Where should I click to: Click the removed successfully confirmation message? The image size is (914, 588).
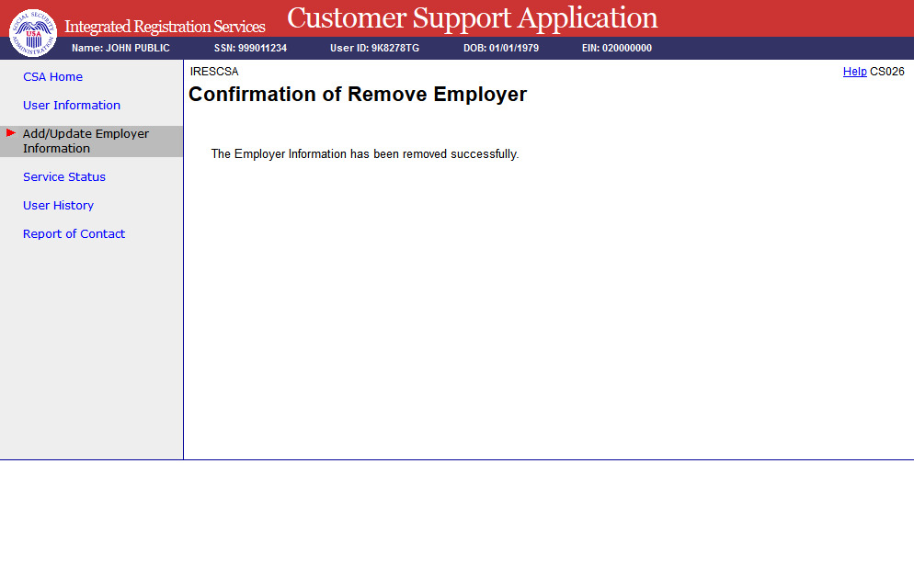click(x=365, y=154)
